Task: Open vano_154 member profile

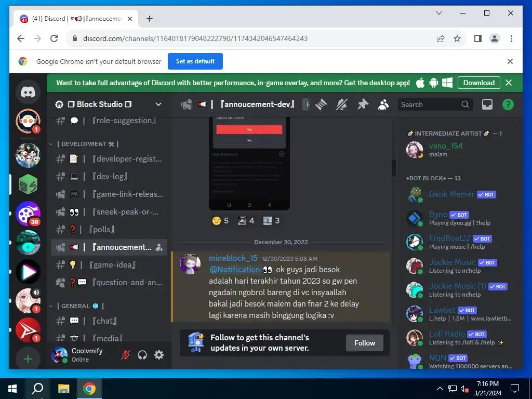Action: [460, 150]
